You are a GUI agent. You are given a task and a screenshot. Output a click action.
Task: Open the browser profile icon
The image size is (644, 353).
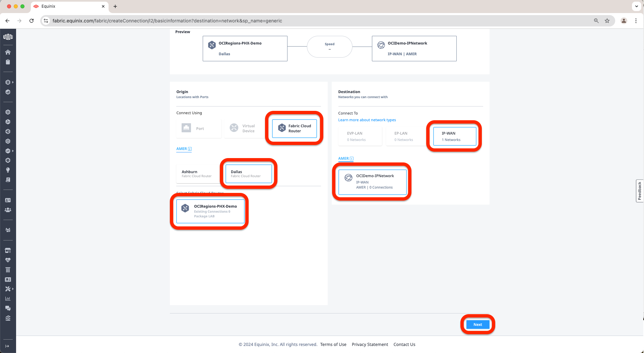624,21
